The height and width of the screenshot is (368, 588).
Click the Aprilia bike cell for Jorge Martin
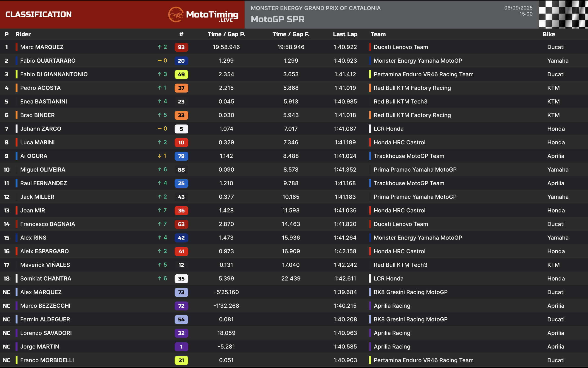pyautogui.click(x=556, y=347)
